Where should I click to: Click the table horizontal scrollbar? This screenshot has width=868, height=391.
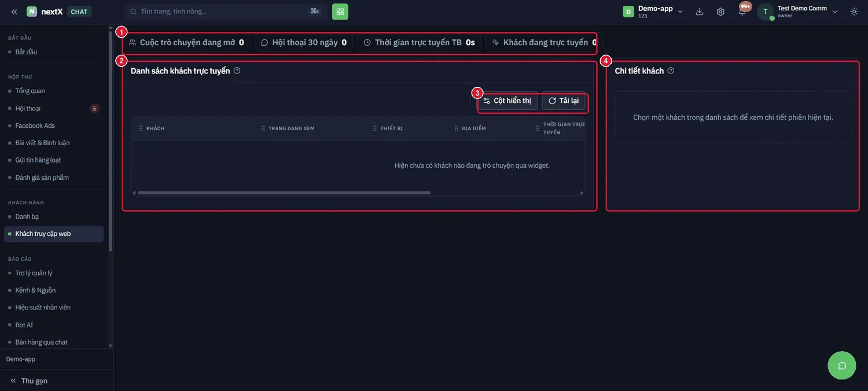284,193
